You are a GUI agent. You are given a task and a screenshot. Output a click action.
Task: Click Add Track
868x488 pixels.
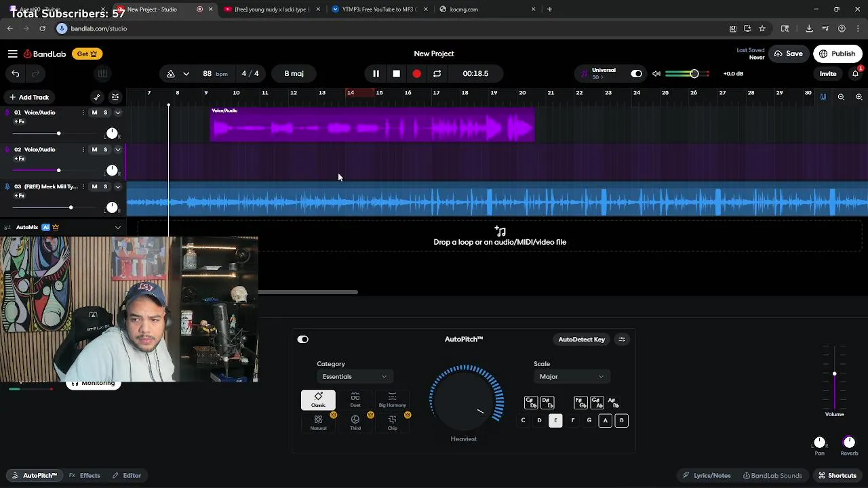point(28,97)
